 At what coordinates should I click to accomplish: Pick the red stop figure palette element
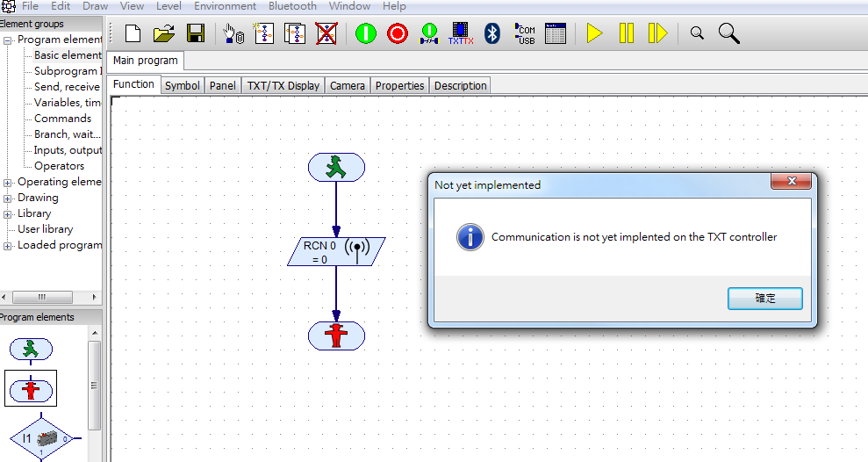pyautogui.click(x=31, y=388)
